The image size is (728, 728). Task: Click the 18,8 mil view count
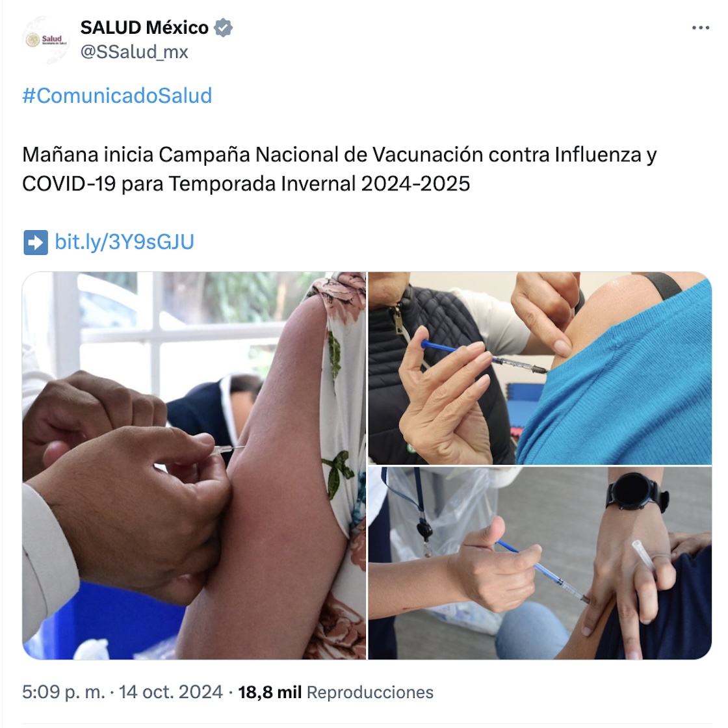pyautogui.click(x=270, y=692)
